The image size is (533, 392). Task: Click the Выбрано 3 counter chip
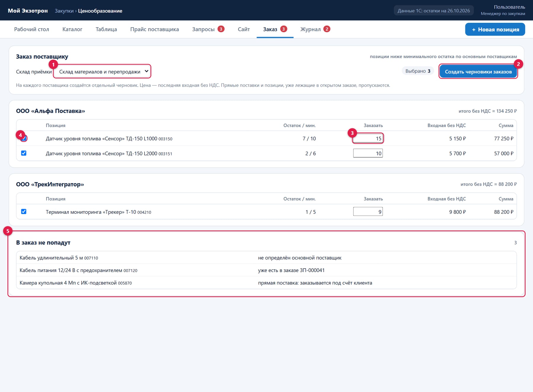(x=418, y=71)
